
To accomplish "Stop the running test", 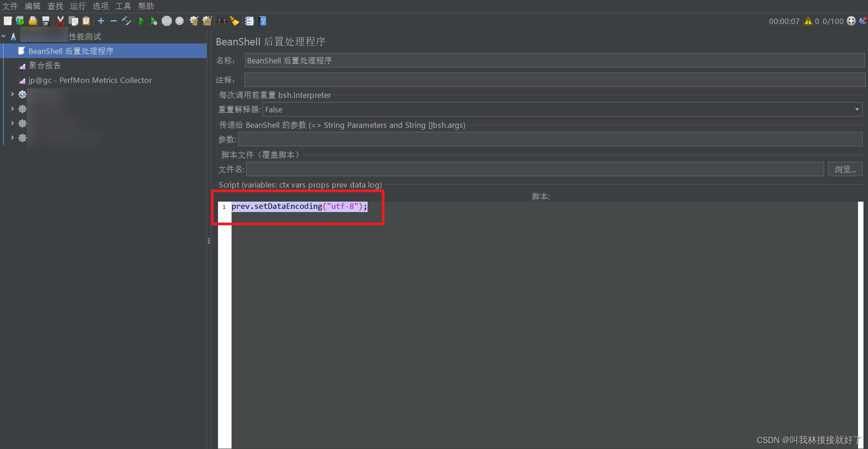I will 167,21.
